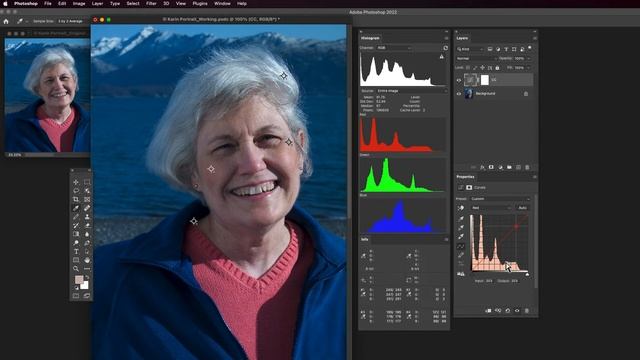Screen dimensions: 640x360
Task: Select the Background layer thumbnail
Action: coord(469,93)
